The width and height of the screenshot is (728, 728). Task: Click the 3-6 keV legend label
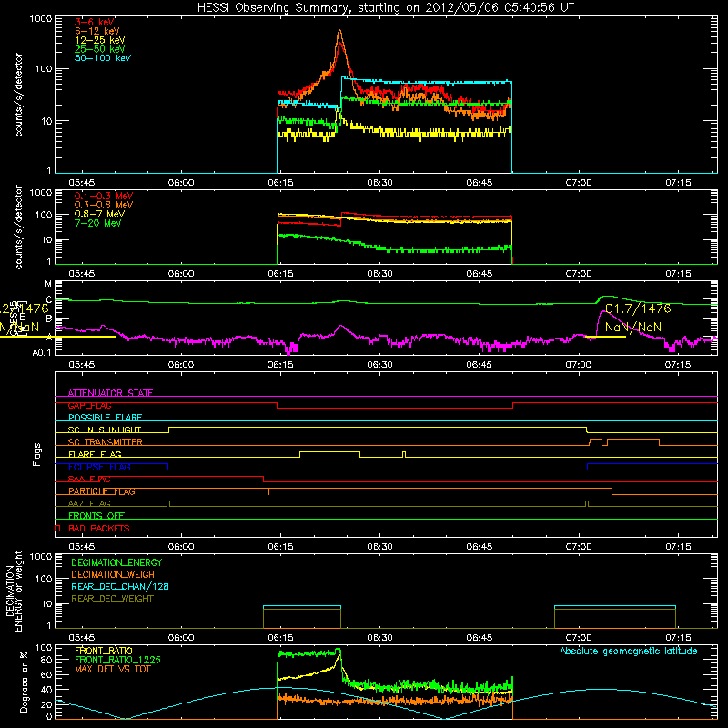coord(95,22)
